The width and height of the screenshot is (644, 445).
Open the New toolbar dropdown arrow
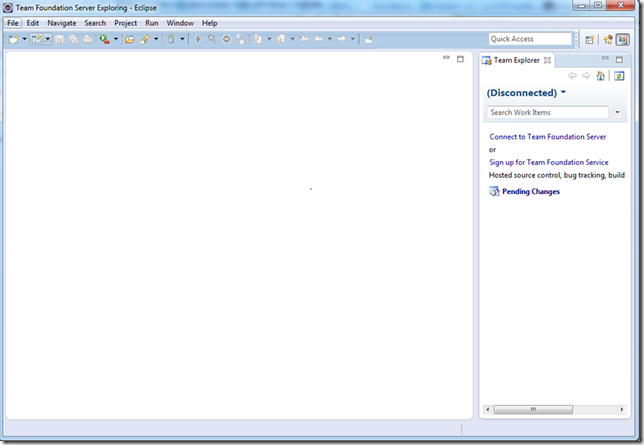pos(24,39)
